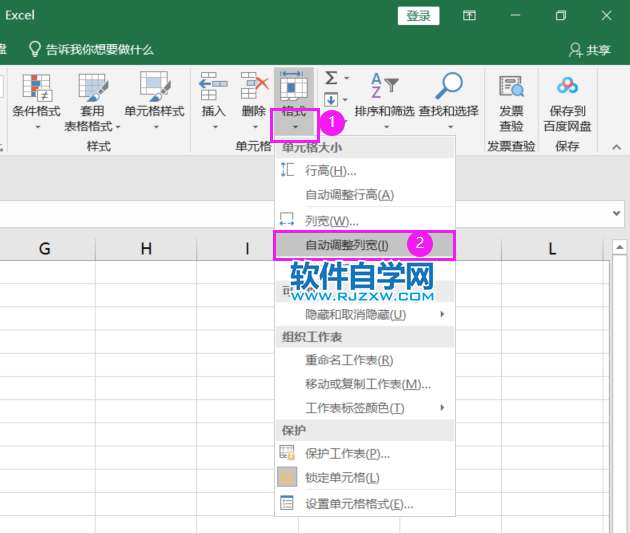Click the Protect Sheet menu icon

click(x=287, y=453)
